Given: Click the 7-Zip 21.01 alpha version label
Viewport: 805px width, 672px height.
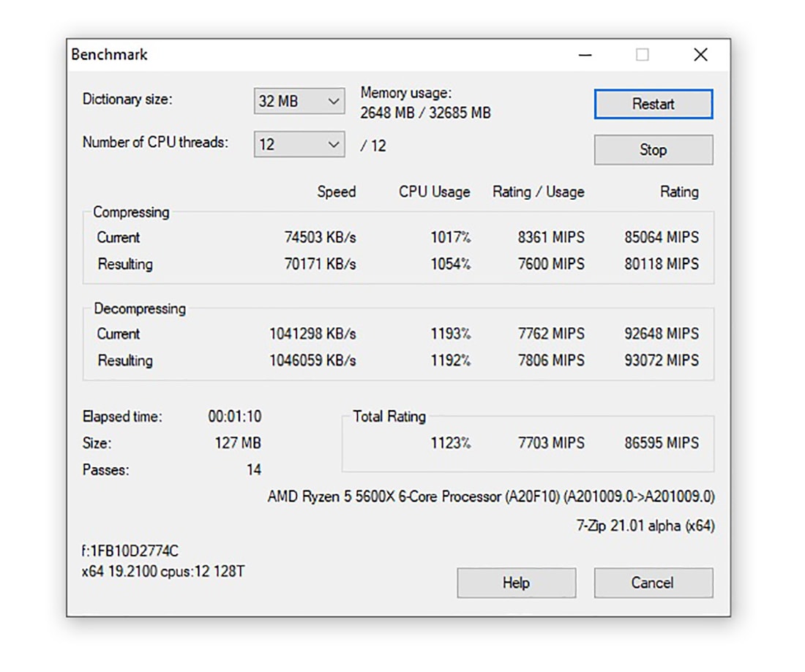Looking at the screenshot, I should (x=645, y=526).
